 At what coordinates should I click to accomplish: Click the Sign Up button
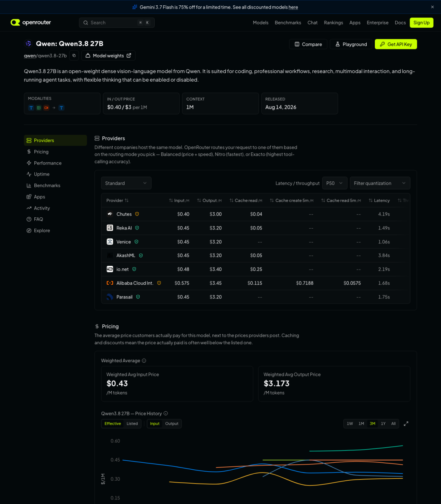pos(421,22)
